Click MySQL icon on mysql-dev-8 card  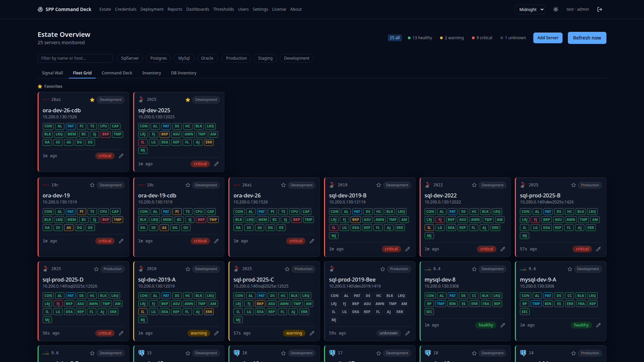click(x=428, y=269)
